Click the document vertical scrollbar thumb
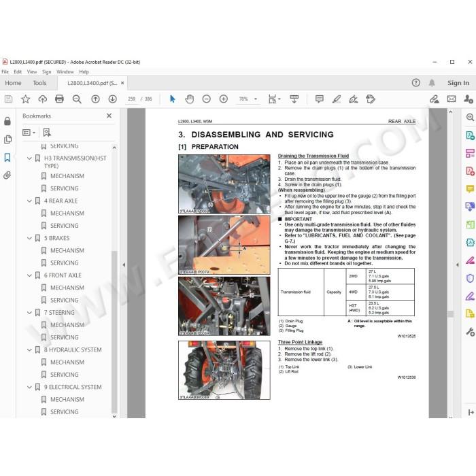Image resolution: width=476 pixels, height=476 pixels. pos(450,314)
